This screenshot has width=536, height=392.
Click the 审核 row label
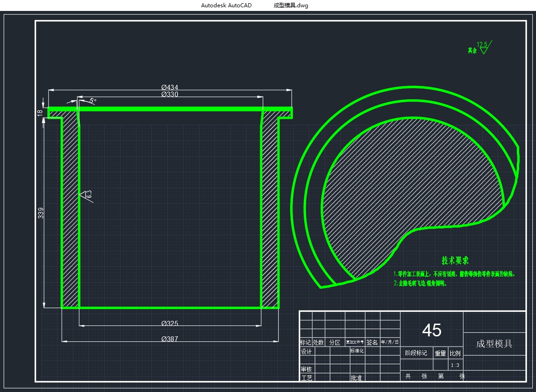pos(306,369)
